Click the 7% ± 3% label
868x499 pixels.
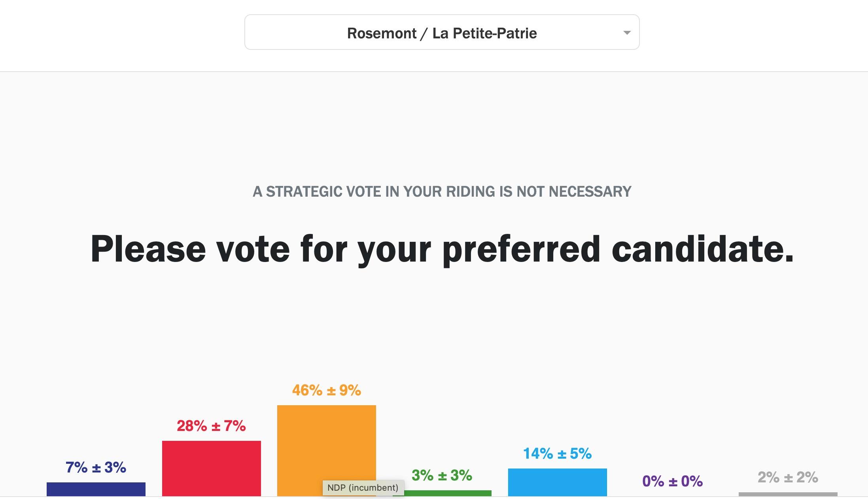tap(96, 467)
